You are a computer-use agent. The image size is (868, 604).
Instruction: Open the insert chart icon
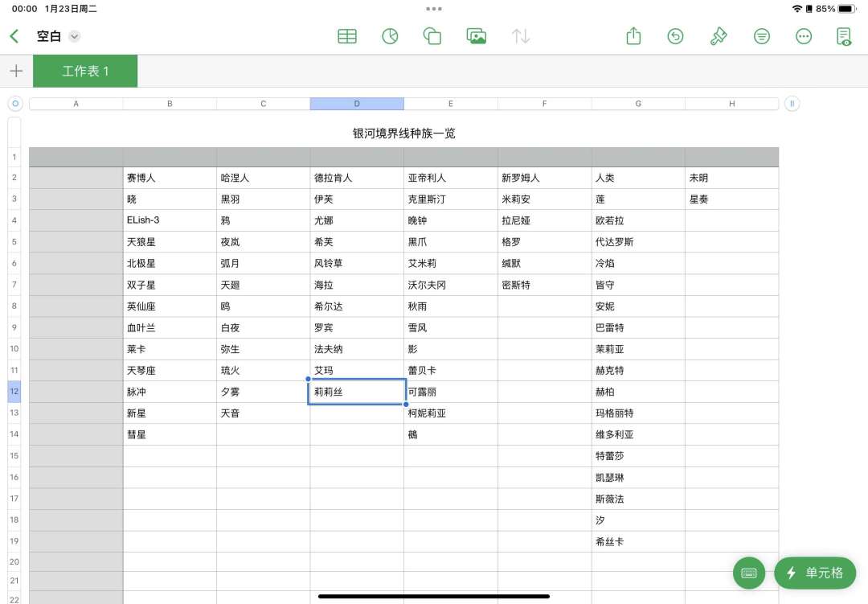coord(391,36)
